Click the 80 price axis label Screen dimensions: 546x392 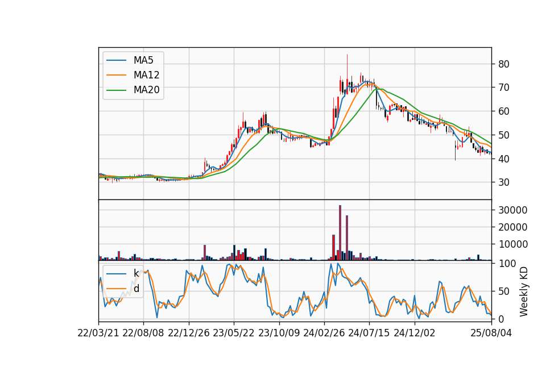click(504, 64)
